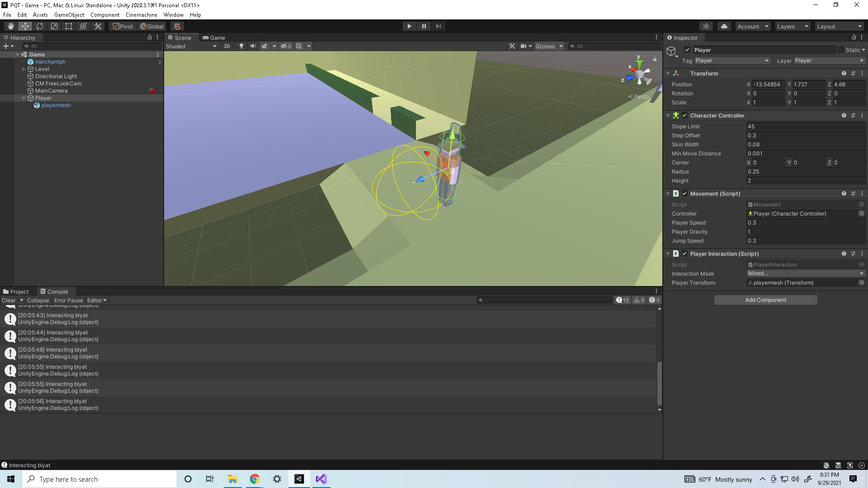The height and width of the screenshot is (488, 868).
Task: Lock the Hierarchy panel
Action: 150,38
